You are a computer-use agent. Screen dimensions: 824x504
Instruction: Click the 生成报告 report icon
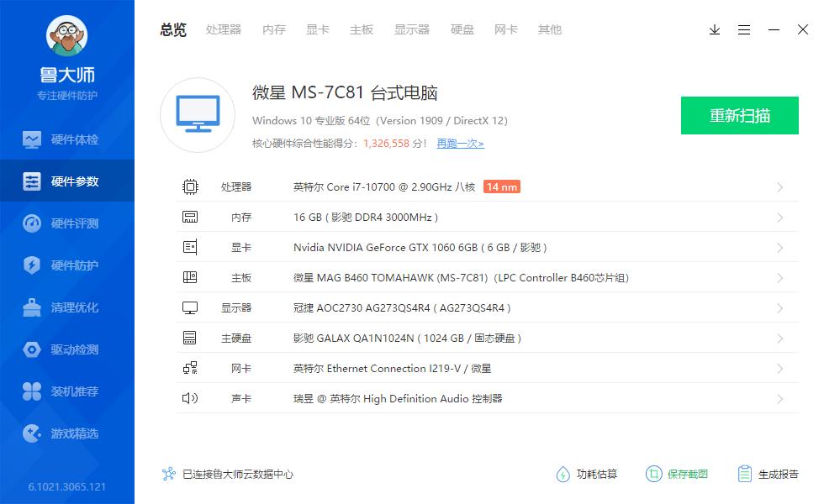(743, 474)
